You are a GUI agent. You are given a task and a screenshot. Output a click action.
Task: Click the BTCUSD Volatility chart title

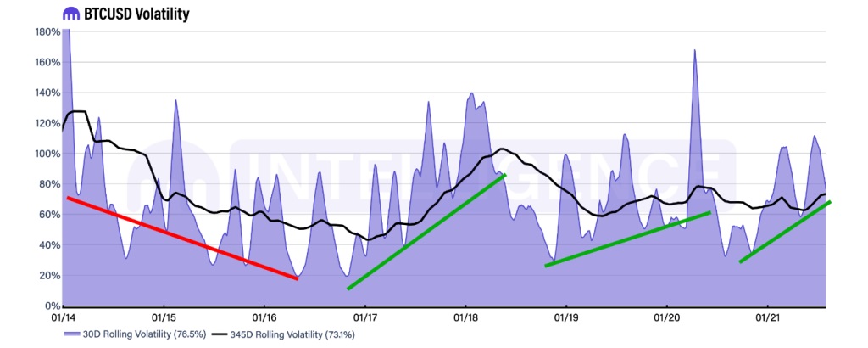(137, 14)
